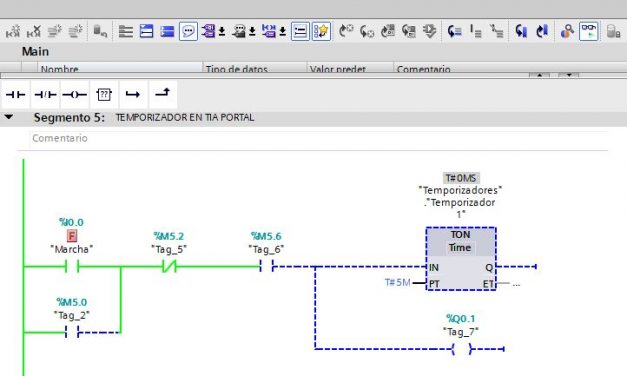Open dropdown arrow next to purple contact icon
This screenshot has height=376, width=627.
(283, 31)
